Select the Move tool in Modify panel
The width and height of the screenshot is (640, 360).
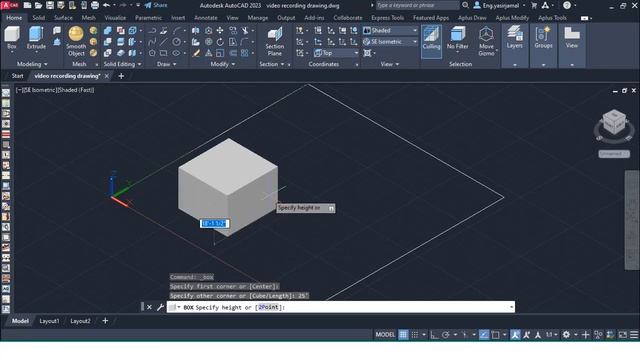pos(220,31)
